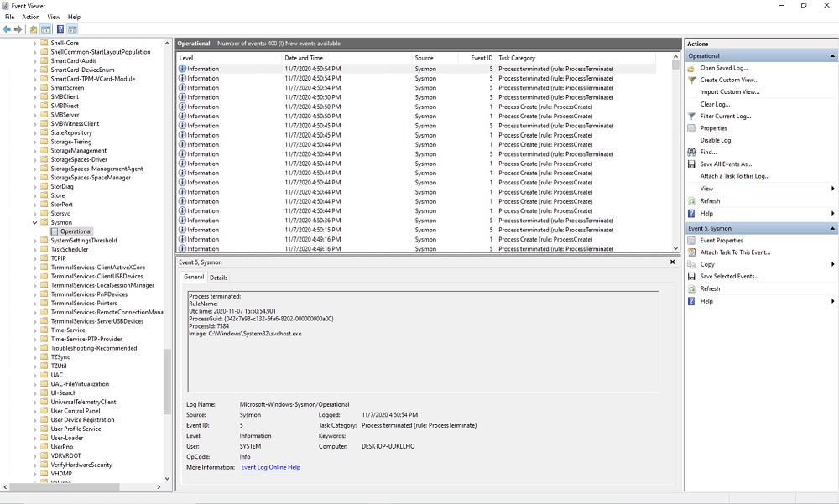Open the Action menu
The height and width of the screenshot is (504, 839).
[x=30, y=17]
